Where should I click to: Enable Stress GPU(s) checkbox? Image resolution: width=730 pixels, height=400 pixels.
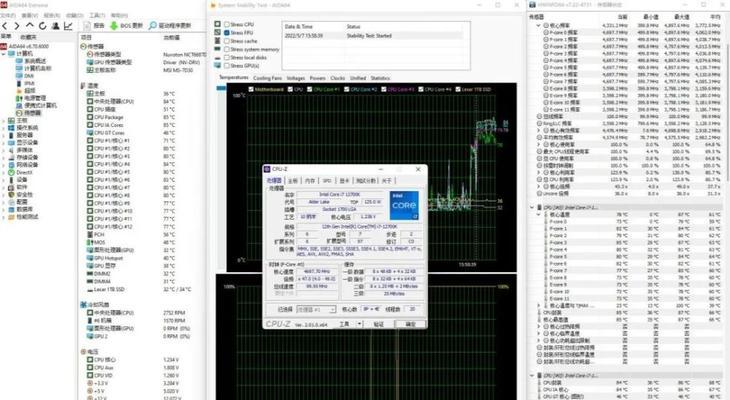pyautogui.click(x=227, y=66)
